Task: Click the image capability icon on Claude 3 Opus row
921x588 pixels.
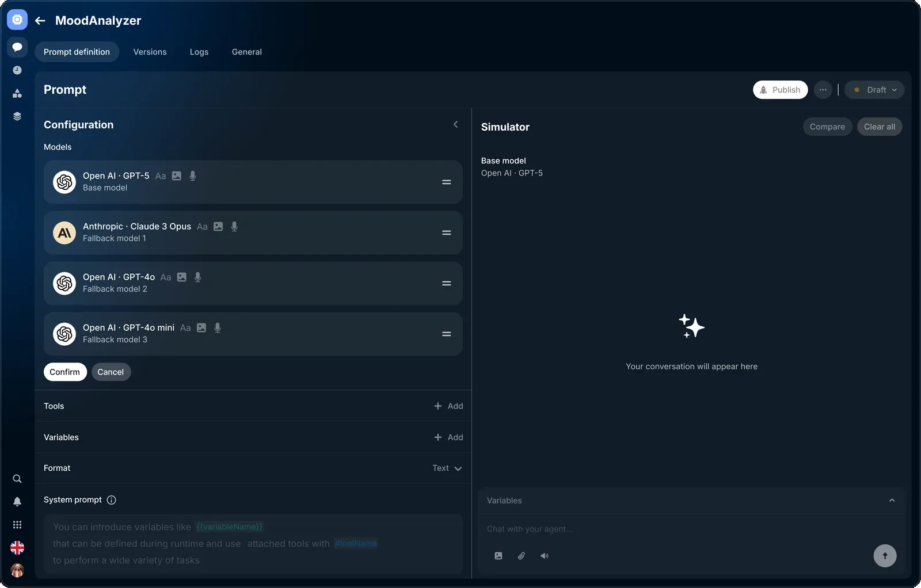Action: [218, 227]
